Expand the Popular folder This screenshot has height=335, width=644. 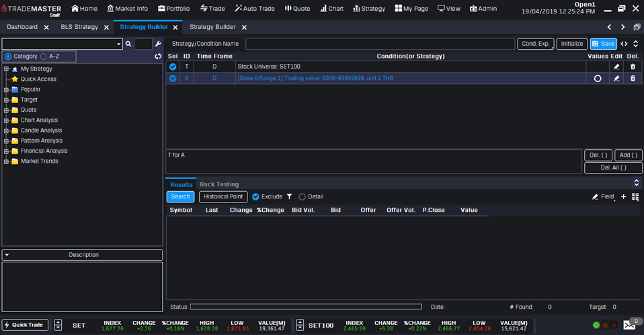coord(6,89)
